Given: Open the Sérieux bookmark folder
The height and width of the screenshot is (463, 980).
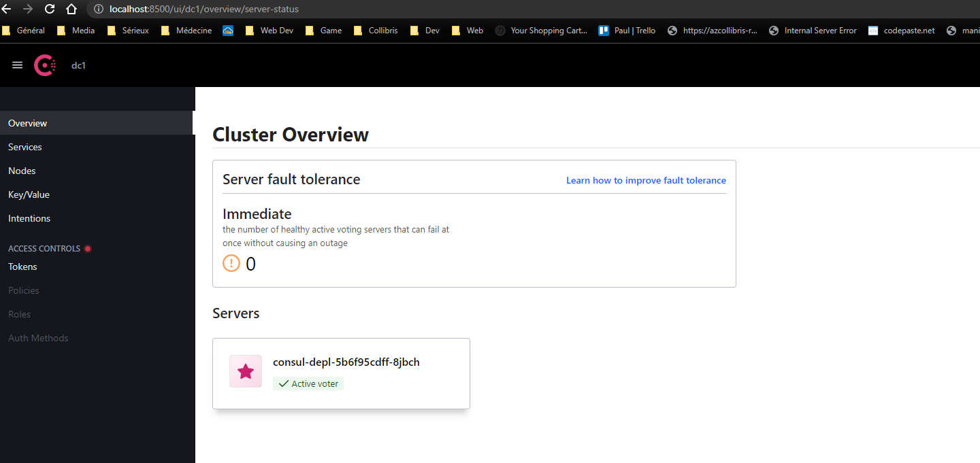Looking at the screenshot, I should pos(128,31).
